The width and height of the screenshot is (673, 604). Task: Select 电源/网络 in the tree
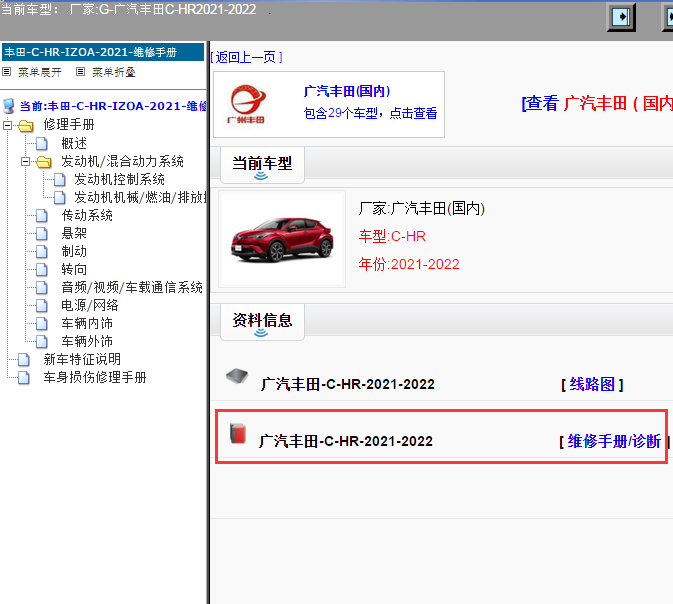click(90, 306)
